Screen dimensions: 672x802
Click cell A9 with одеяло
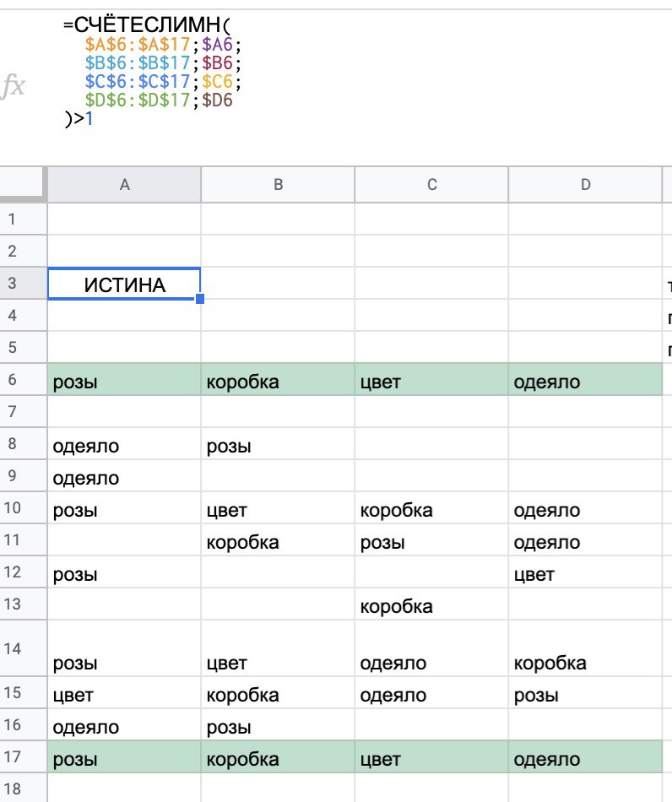click(124, 475)
